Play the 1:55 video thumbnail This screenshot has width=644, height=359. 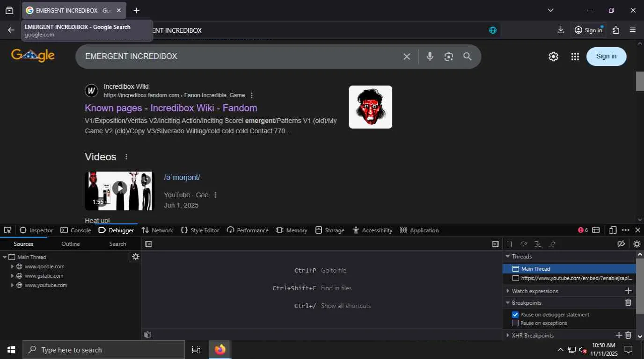pos(119,191)
